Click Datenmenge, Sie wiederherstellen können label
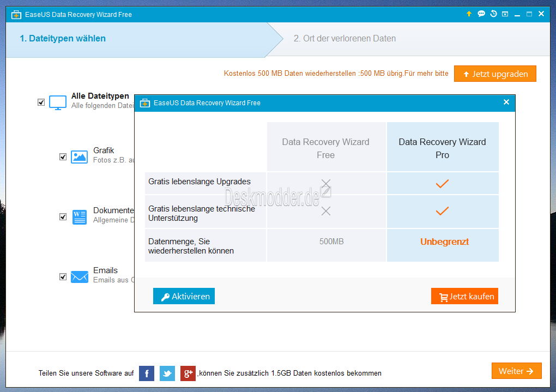Screen dimensions: 556x392 191,246
